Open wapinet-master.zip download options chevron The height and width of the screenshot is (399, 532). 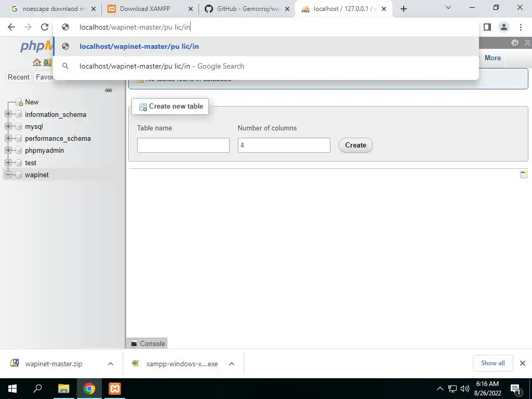[x=111, y=364]
